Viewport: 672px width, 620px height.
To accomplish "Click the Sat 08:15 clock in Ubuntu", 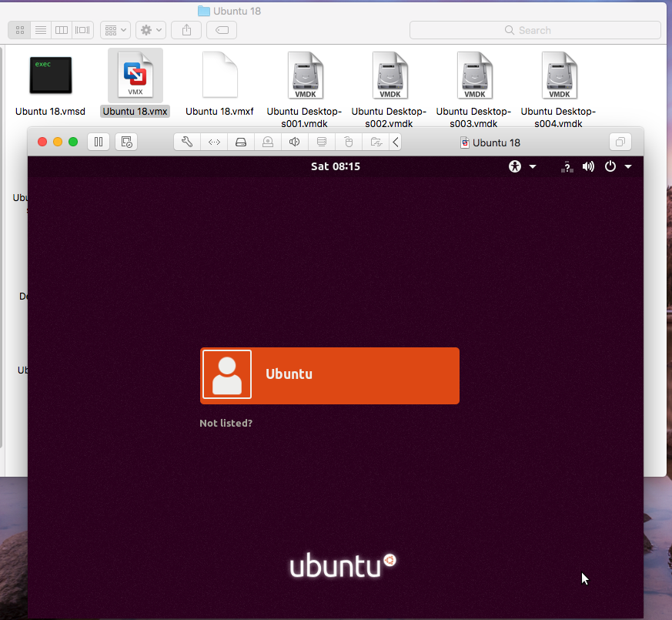I will pos(336,166).
